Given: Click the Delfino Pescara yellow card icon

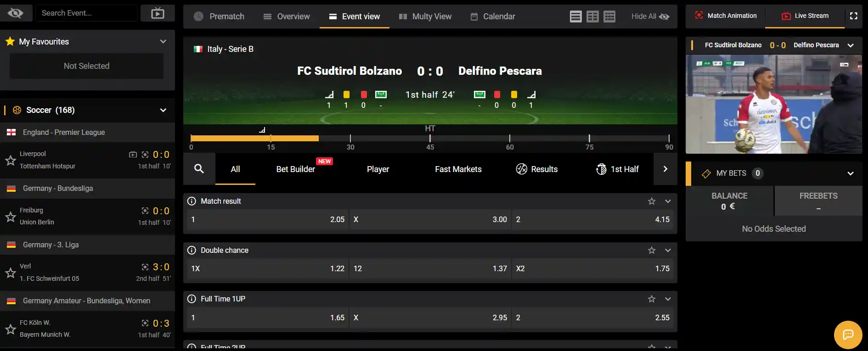Looking at the screenshot, I should pyautogui.click(x=514, y=95).
